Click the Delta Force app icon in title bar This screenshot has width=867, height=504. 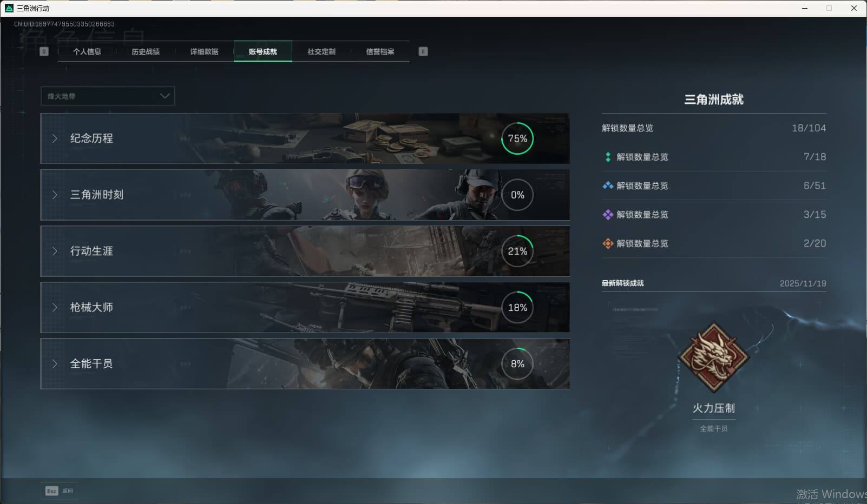tap(9, 8)
